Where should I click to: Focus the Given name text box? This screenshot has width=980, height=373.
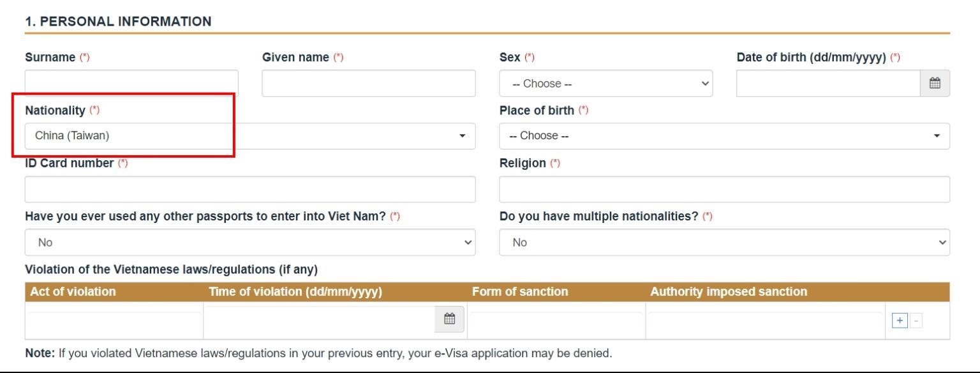coord(368,84)
